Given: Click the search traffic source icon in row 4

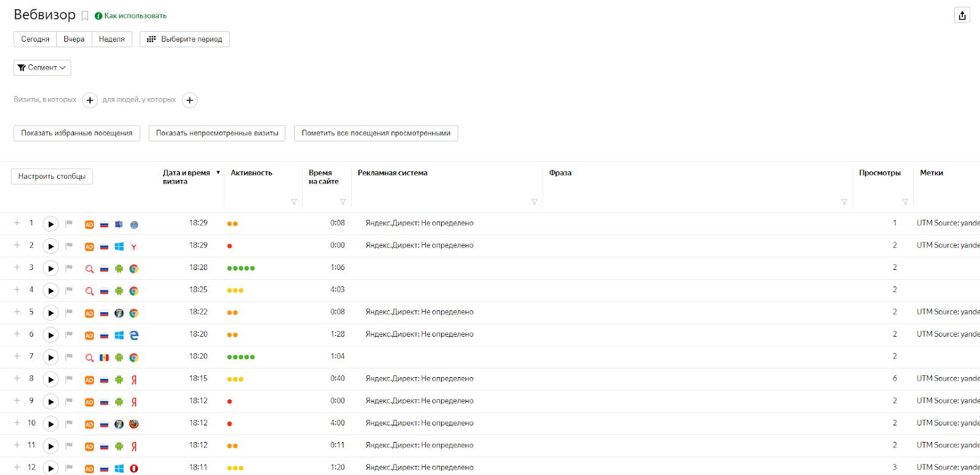Looking at the screenshot, I should click(89, 291).
